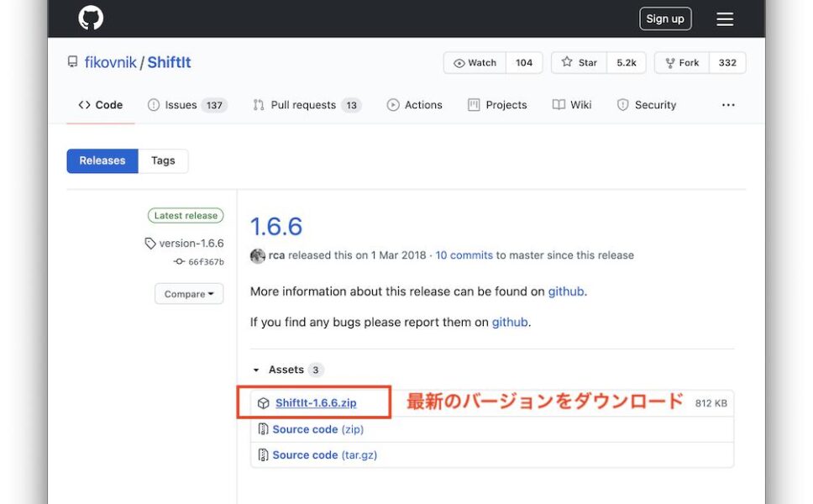Click the Sign up button
Screen dimensions: 813x504
665,18
